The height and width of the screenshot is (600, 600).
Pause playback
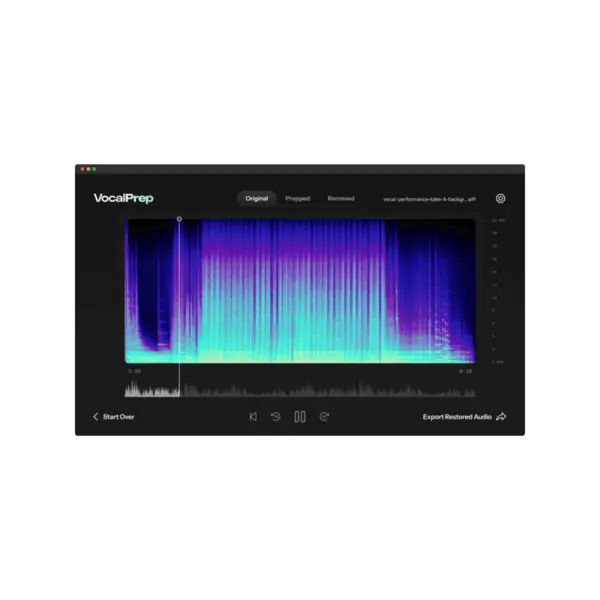click(x=300, y=417)
